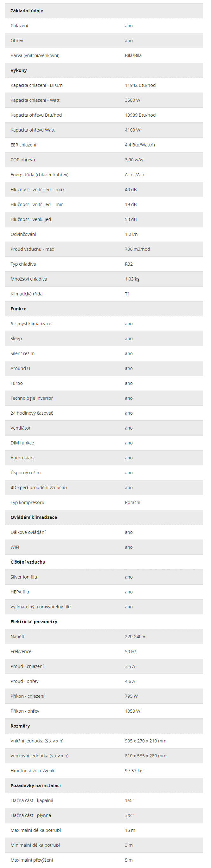This screenshot has height=868, width=211.
Task: Select the Typ chladiva R32 value
Action: (x=129, y=264)
